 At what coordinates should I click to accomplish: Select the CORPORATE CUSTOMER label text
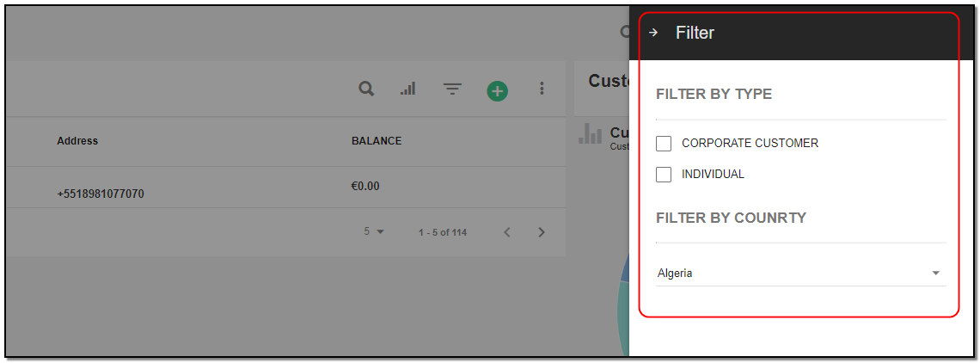pyautogui.click(x=750, y=144)
